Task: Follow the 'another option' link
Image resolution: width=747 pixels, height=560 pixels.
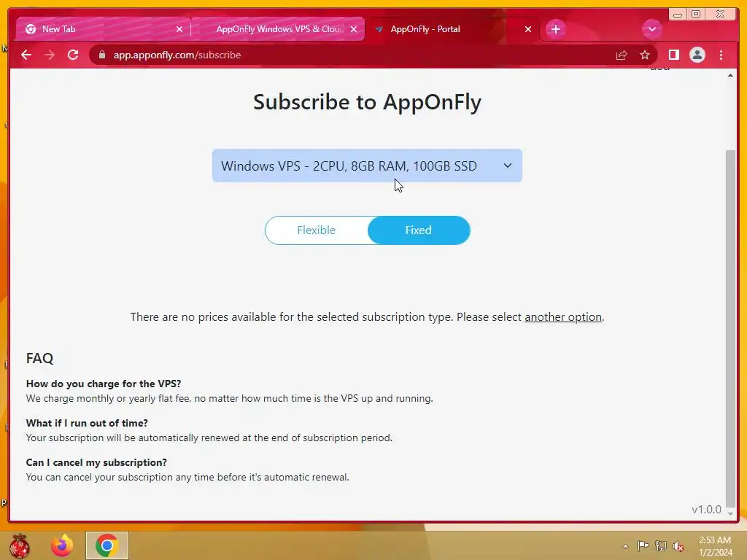Action: pos(563,316)
